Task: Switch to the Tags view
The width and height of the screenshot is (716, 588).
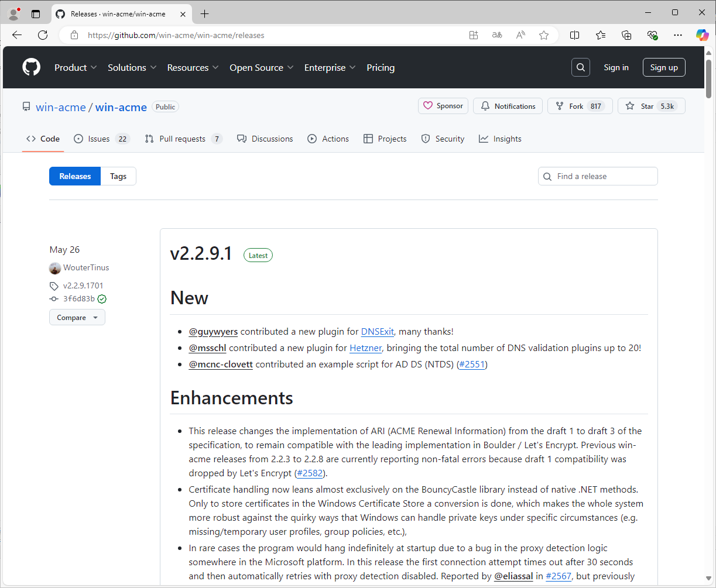Action: [x=118, y=176]
